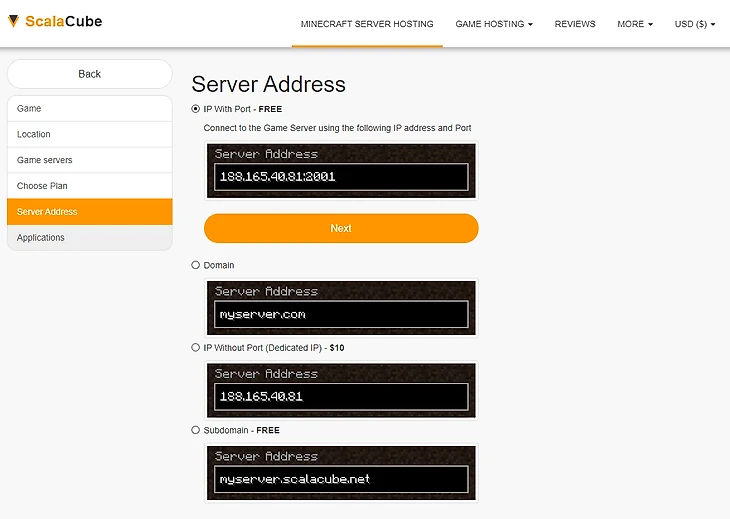The image size is (730, 519).
Task: Open the USD ($) currency selector
Action: (695, 24)
